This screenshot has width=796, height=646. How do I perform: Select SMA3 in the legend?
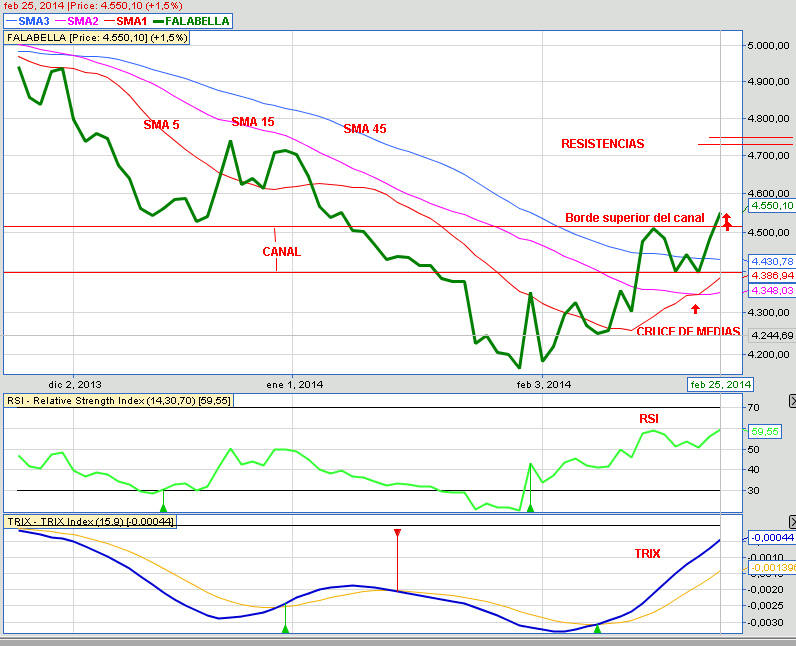click(x=27, y=20)
